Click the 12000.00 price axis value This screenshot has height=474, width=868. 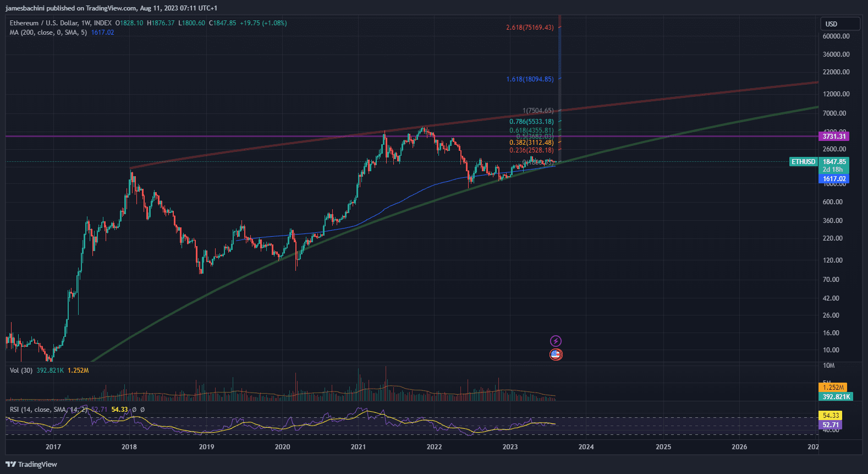pyautogui.click(x=836, y=94)
